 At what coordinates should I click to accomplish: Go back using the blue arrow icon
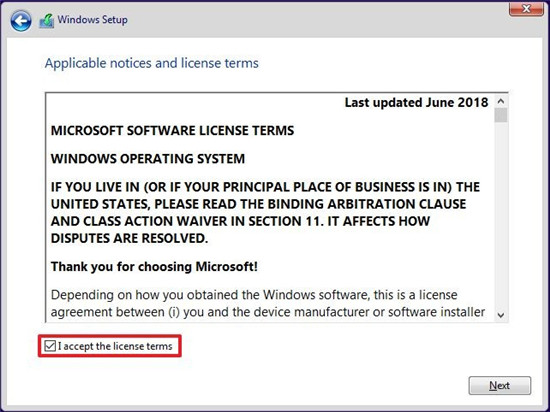[21, 21]
